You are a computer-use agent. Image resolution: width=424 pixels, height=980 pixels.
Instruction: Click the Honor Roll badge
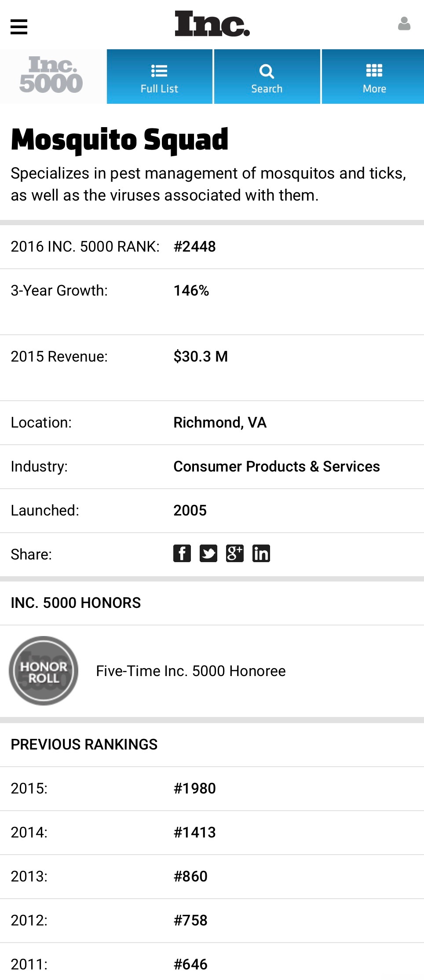click(44, 671)
